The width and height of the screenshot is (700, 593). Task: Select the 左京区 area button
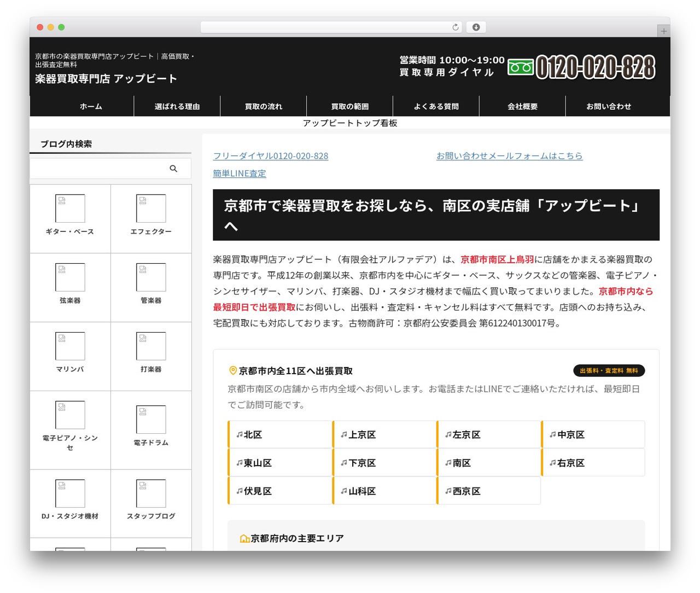click(x=488, y=434)
